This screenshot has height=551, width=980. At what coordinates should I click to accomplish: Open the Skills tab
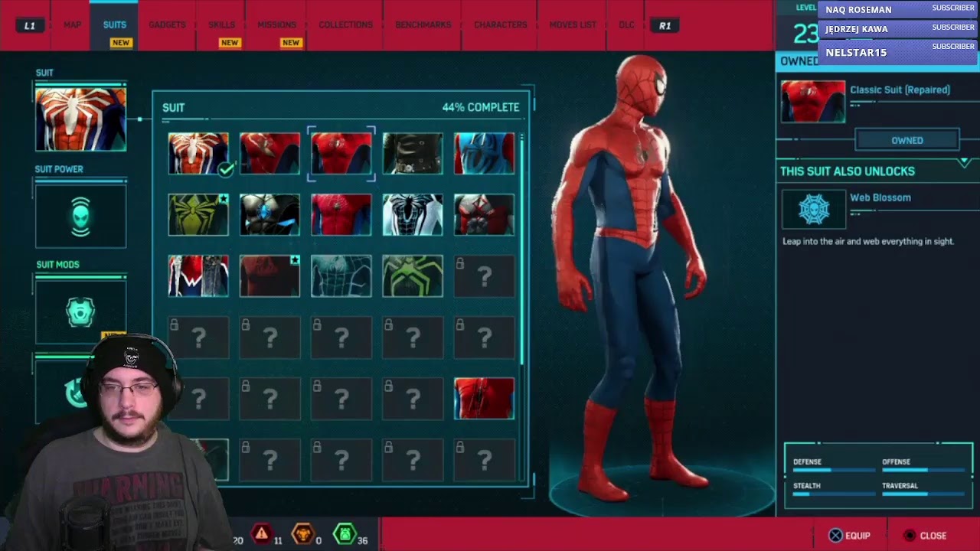222,25
